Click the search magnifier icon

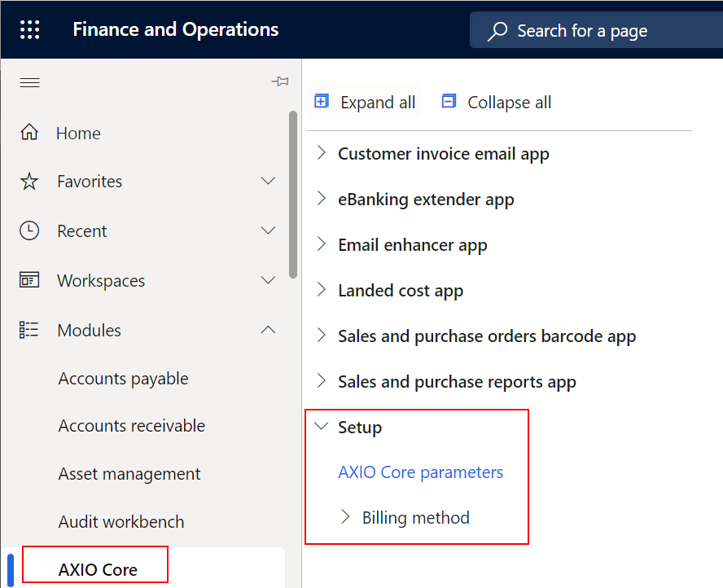[497, 30]
